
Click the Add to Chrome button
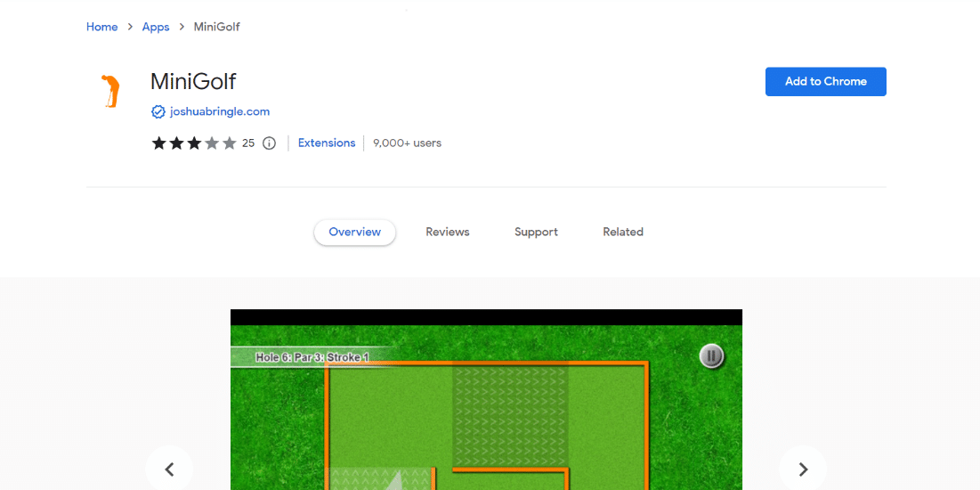coord(826,81)
